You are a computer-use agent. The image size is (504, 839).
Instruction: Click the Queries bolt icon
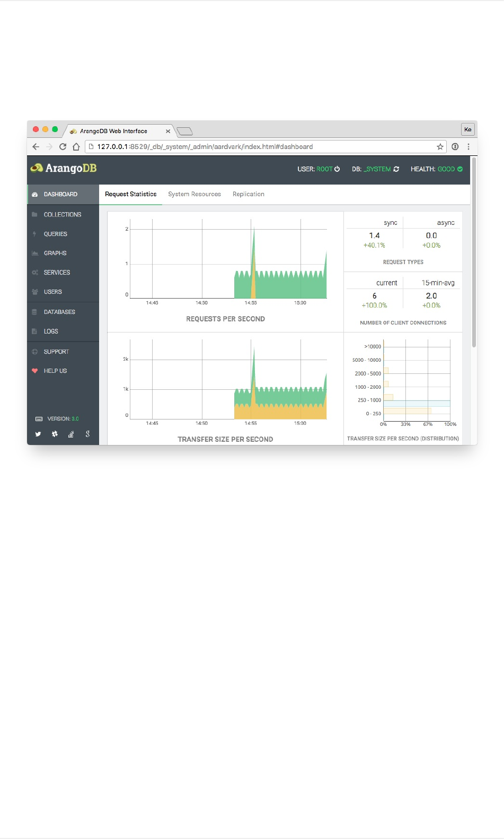point(35,234)
